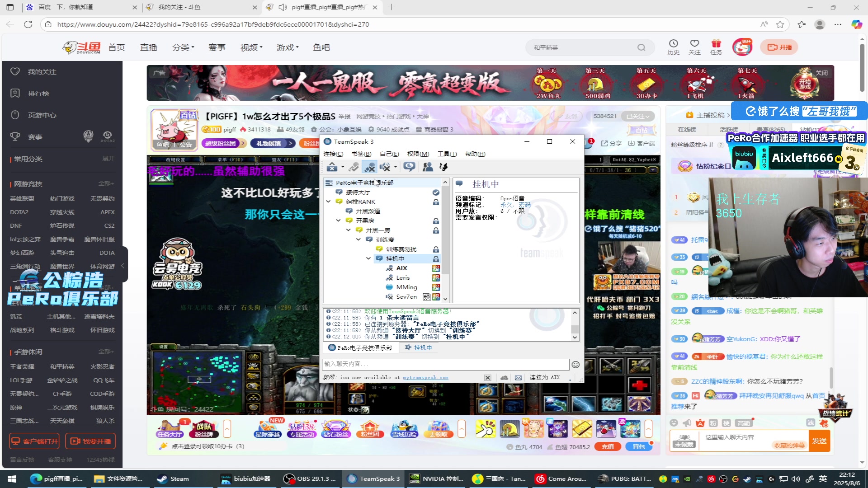Click TeamSpeak cloud sync status icon
This screenshot has height=488, width=868.
point(504,378)
